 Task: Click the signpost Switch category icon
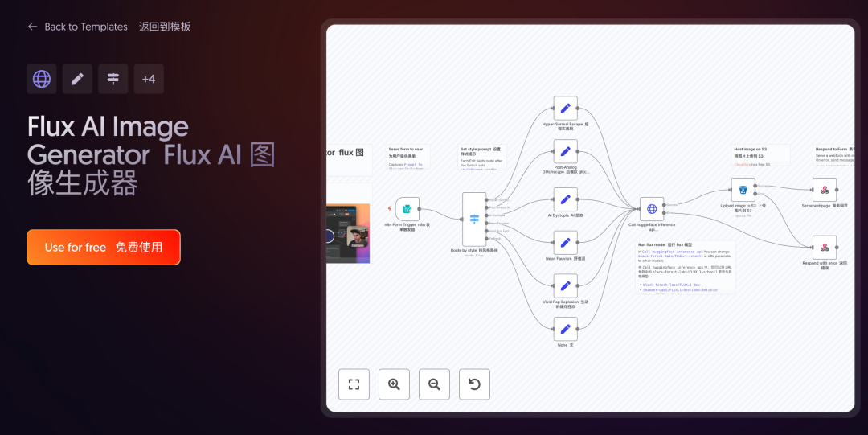tap(113, 79)
